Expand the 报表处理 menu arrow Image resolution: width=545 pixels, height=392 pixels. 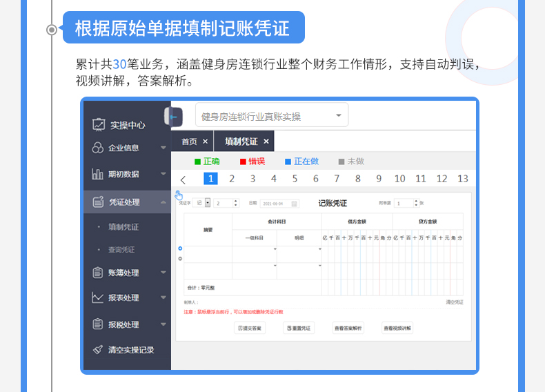click(x=163, y=297)
